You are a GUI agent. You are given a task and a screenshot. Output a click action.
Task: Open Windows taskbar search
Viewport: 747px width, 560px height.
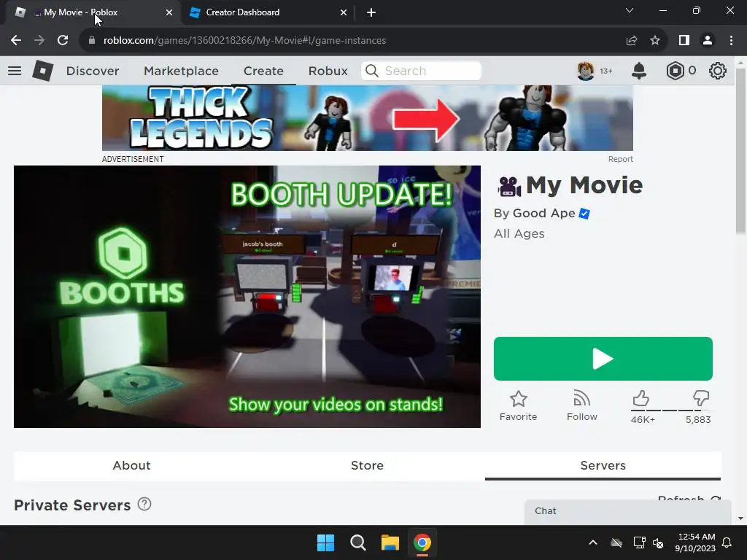coord(357,542)
